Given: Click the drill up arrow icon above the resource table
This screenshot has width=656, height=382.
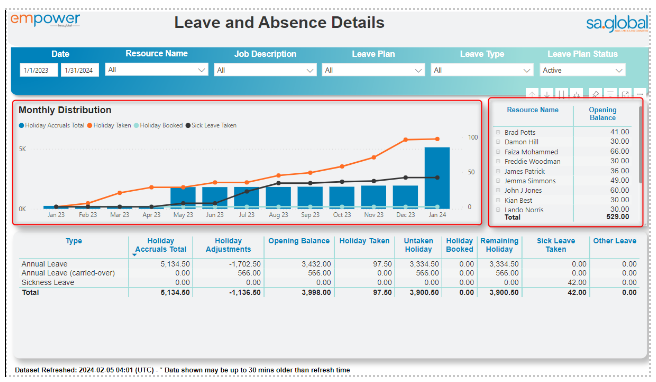Looking at the screenshot, I should pos(532,94).
